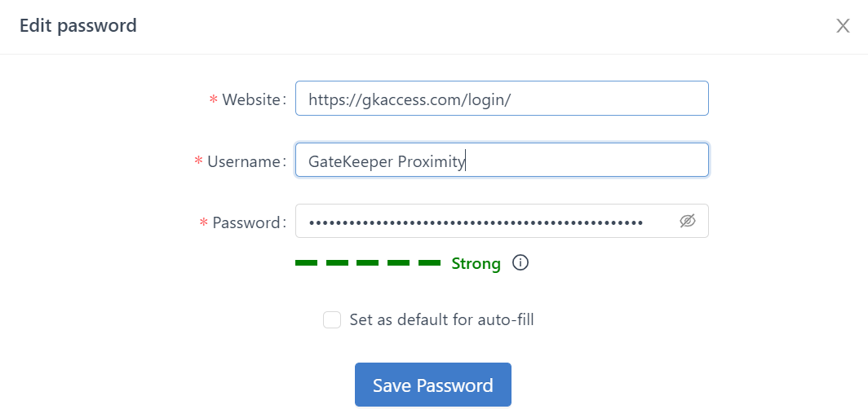Screen dimensions: 868x418
Task: Close the Edit password dialog
Action: 843,26
